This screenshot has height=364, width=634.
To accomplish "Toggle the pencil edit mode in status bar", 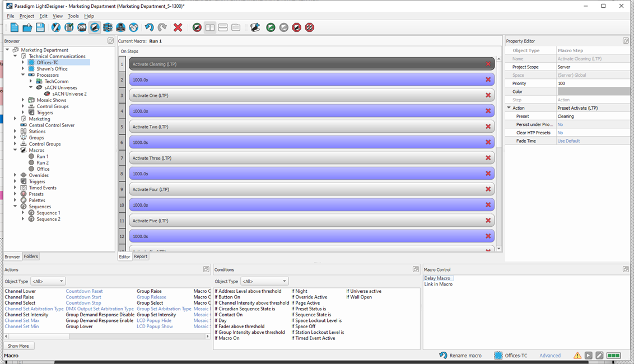I will coord(599,356).
